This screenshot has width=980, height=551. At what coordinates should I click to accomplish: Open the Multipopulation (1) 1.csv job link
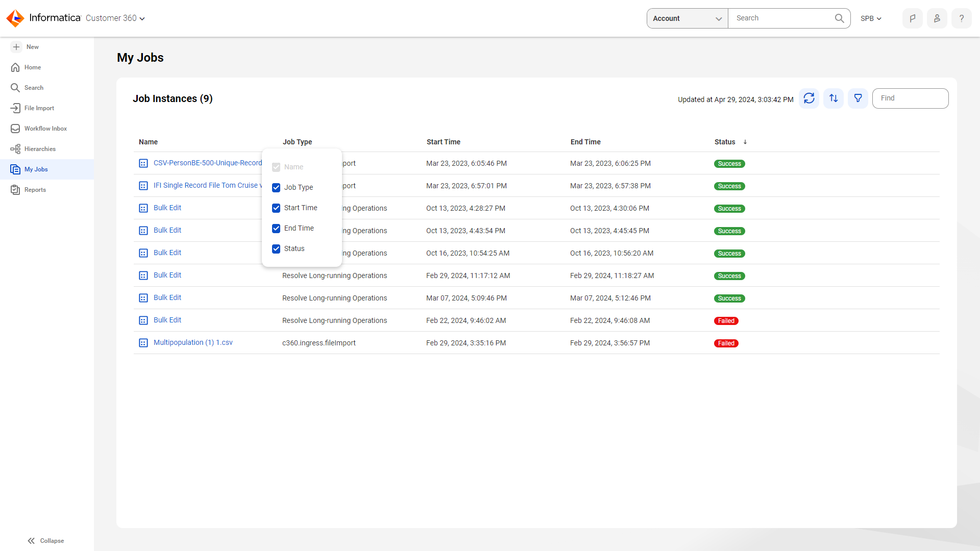(193, 342)
